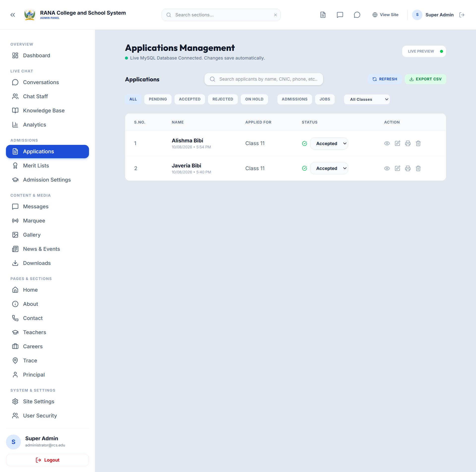Image resolution: width=476 pixels, height=472 pixels.
Task: Open the document icon in top bar
Action: (x=323, y=15)
